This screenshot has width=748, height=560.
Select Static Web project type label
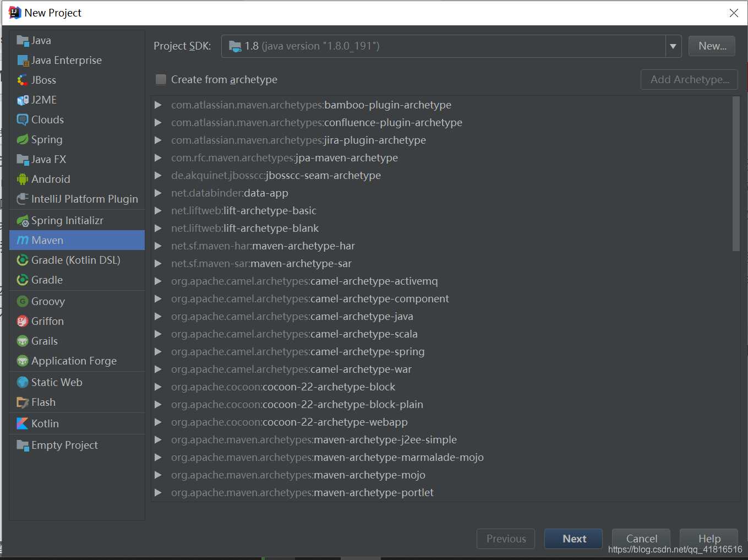pos(57,382)
